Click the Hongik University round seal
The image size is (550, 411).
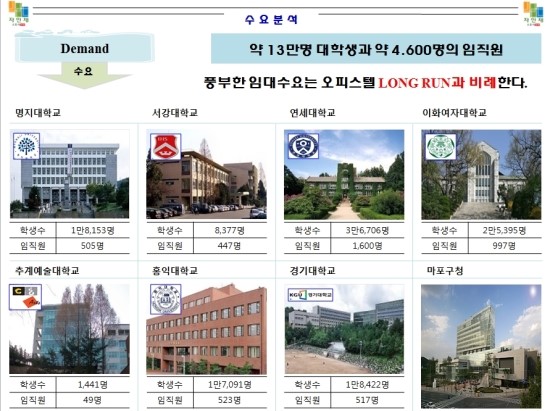tap(166, 299)
